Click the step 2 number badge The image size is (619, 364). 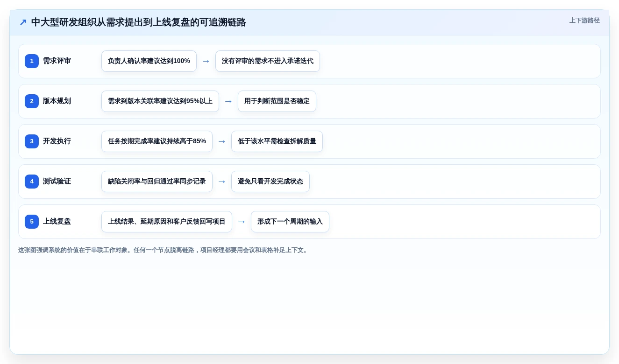[32, 101]
